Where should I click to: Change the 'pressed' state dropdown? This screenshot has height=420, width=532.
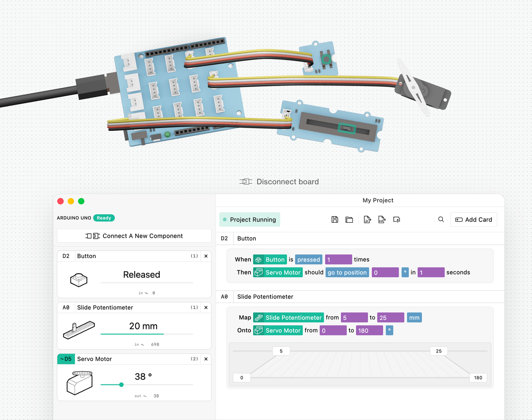pyautogui.click(x=309, y=259)
